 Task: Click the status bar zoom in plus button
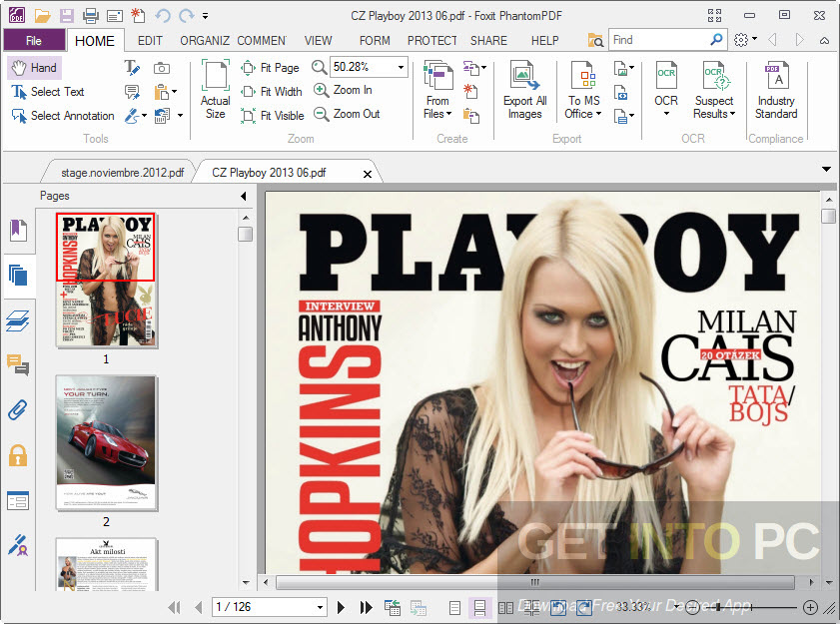811,607
